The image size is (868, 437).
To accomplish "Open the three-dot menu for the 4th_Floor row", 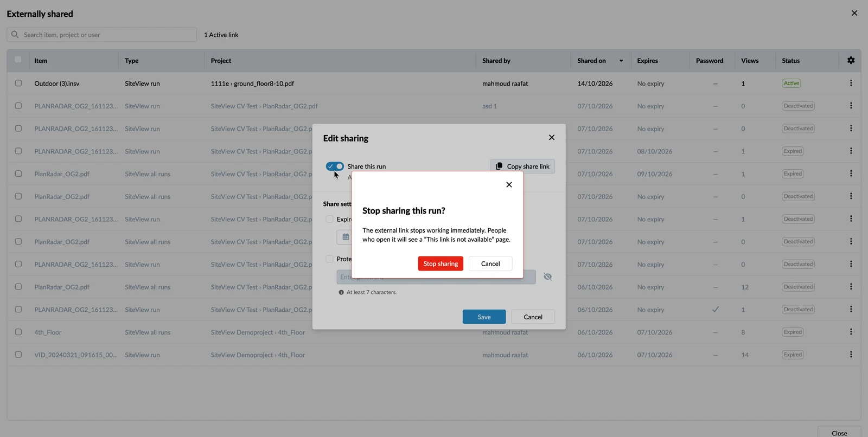I will pos(851,332).
